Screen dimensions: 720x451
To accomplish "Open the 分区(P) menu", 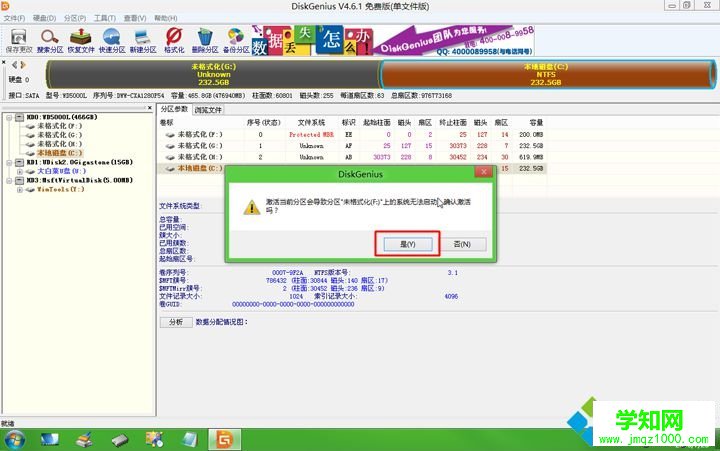I will (75, 18).
